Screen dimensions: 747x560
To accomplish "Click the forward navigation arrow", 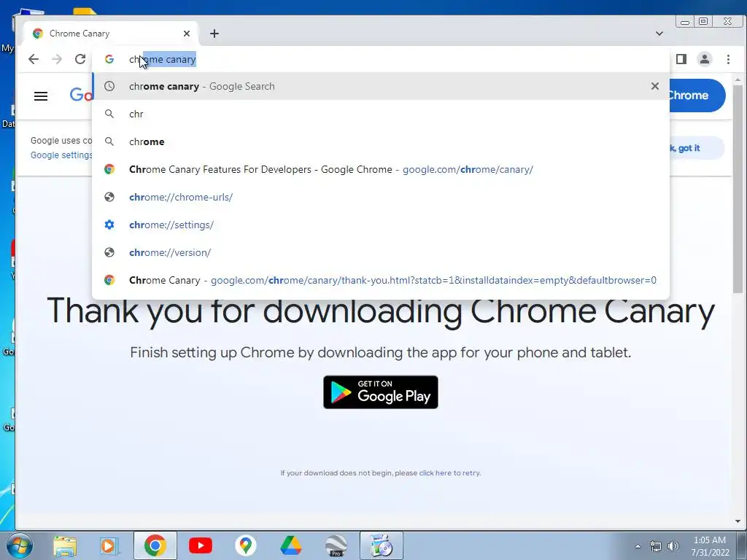I will click(57, 59).
